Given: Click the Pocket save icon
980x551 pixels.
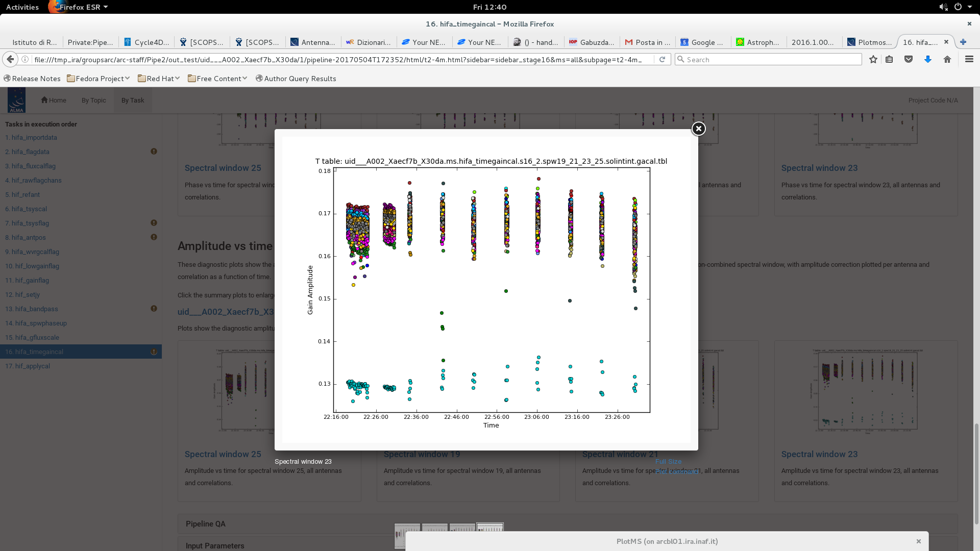Looking at the screenshot, I should click(x=909, y=59).
